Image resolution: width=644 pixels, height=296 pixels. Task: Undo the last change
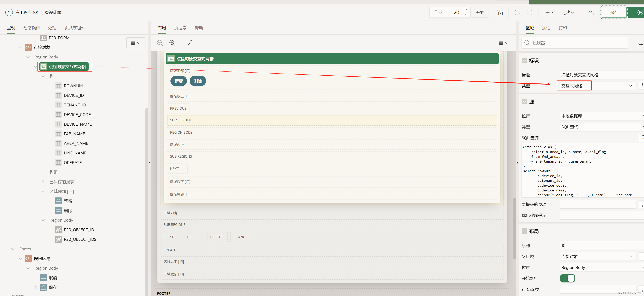point(517,13)
